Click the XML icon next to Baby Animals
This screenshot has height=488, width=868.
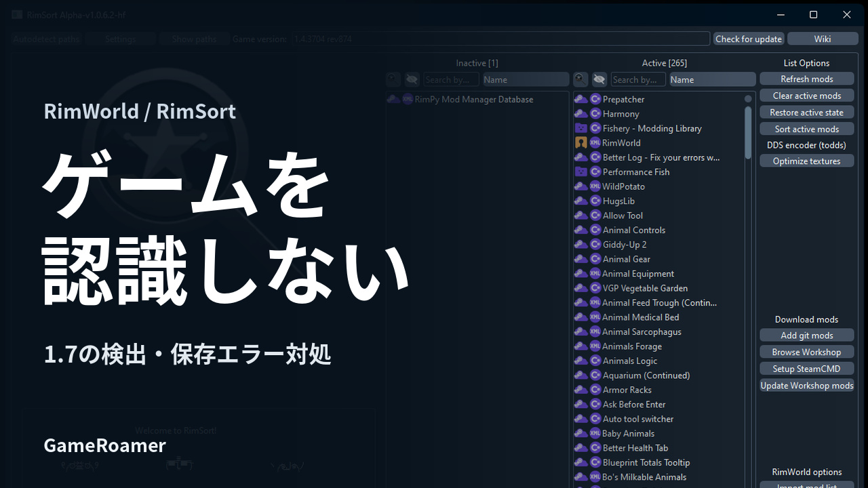595,434
